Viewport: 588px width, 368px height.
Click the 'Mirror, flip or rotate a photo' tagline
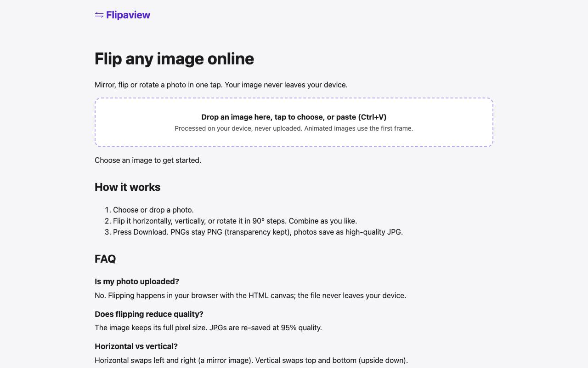pyautogui.click(x=221, y=85)
